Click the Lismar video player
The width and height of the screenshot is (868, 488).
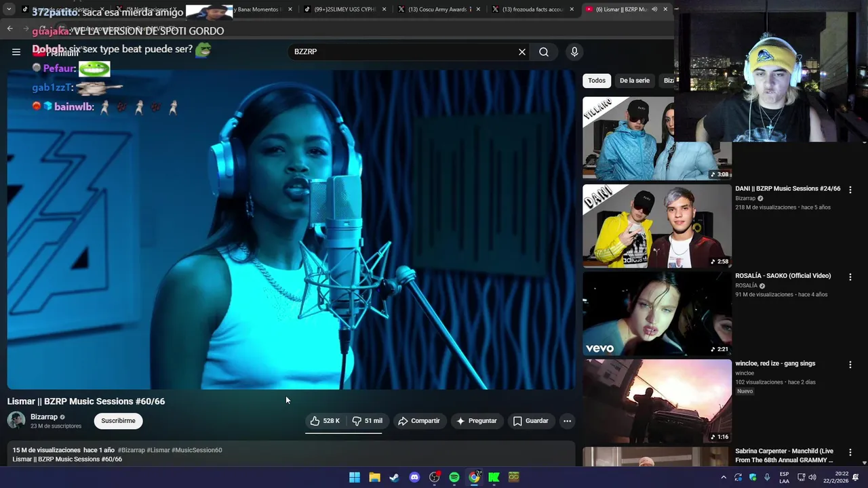coord(291,229)
